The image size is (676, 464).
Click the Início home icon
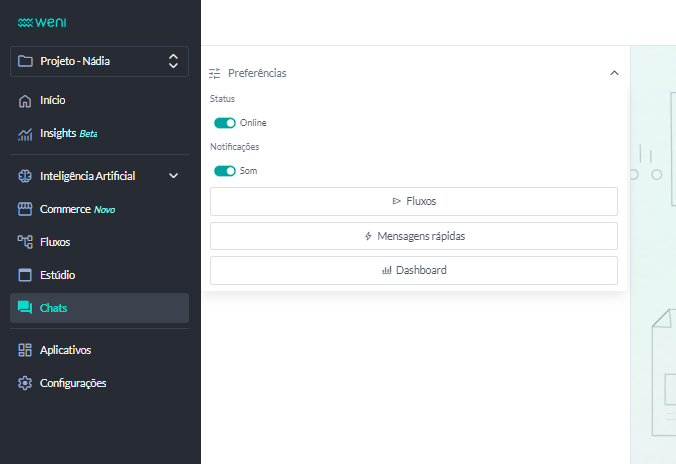point(26,101)
